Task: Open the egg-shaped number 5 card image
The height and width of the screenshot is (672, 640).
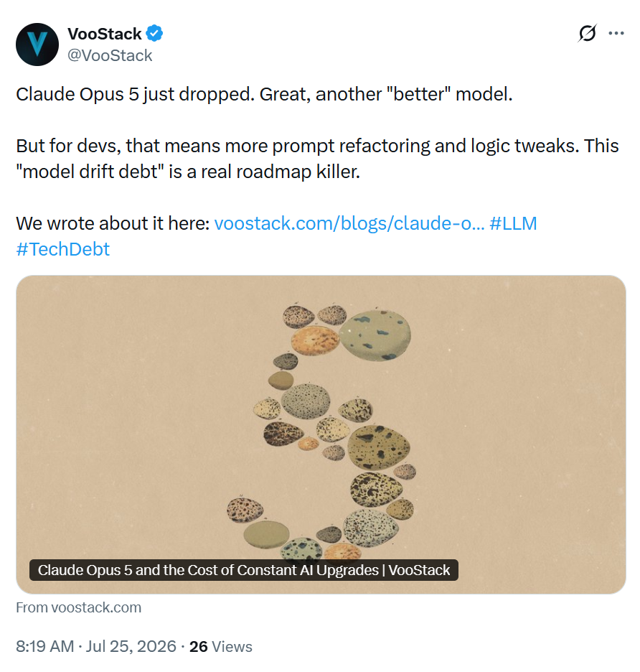Action: (321, 434)
